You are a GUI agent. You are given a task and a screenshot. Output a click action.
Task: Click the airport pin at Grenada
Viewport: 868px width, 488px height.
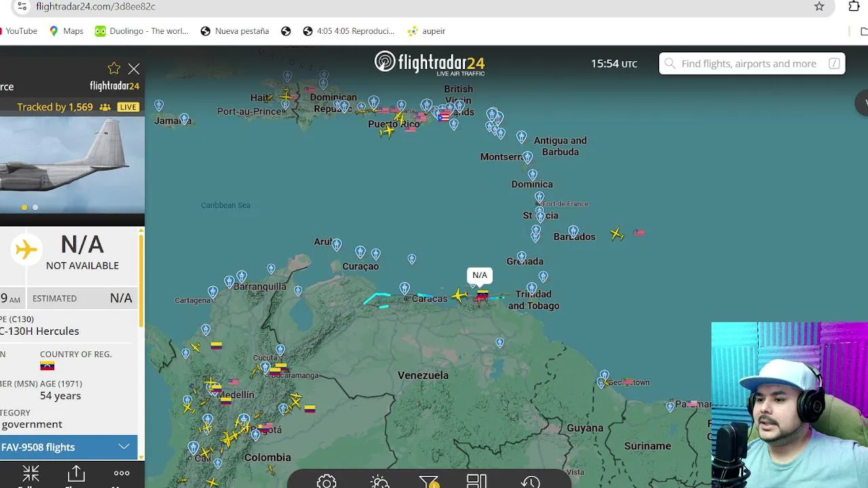pos(521,257)
